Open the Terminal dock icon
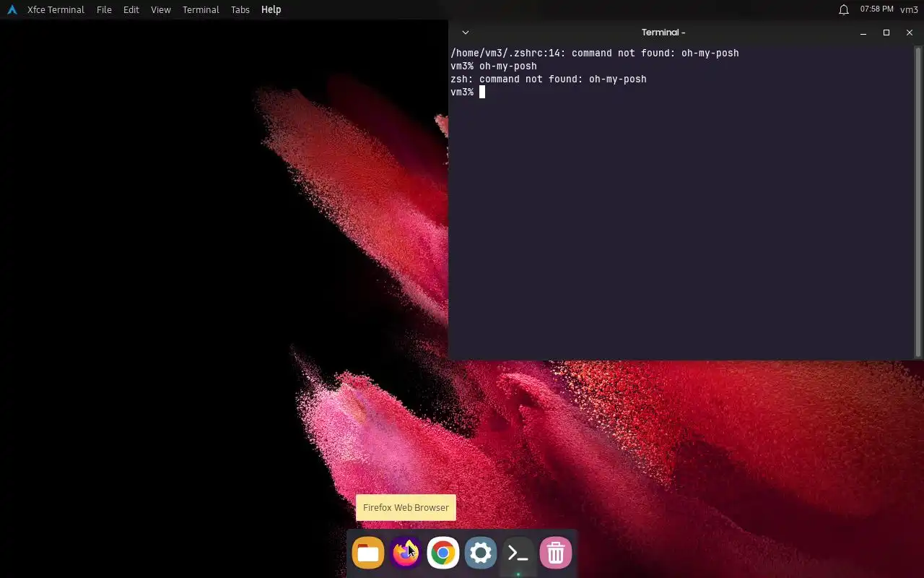The height and width of the screenshot is (578, 924). [x=518, y=553]
